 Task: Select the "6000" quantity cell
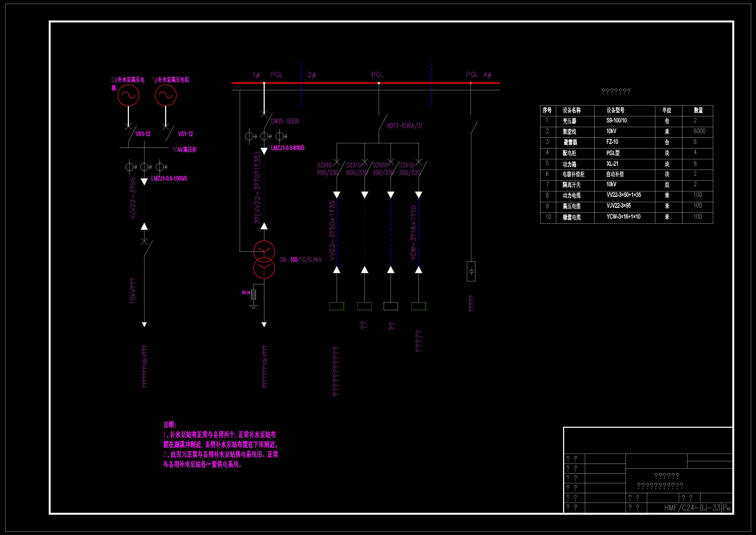point(699,131)
